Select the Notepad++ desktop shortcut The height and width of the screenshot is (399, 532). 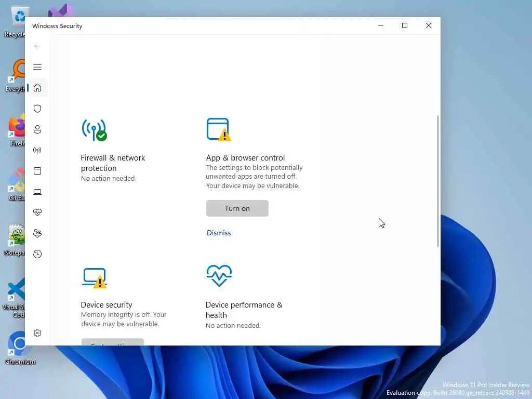click(14, 240)
